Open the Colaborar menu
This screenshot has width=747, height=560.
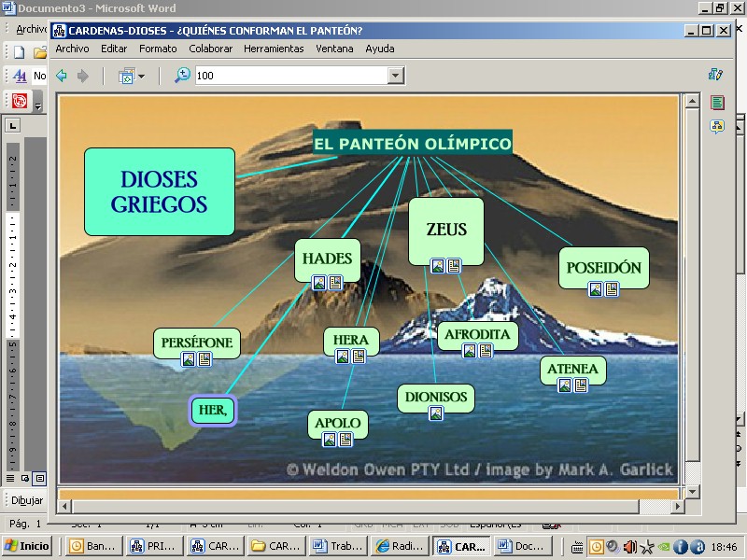[x=210, y=49]
